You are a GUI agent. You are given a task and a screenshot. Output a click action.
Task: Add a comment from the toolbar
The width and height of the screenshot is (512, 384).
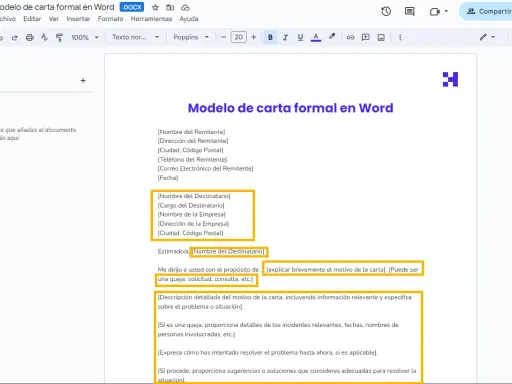(366, 37)
